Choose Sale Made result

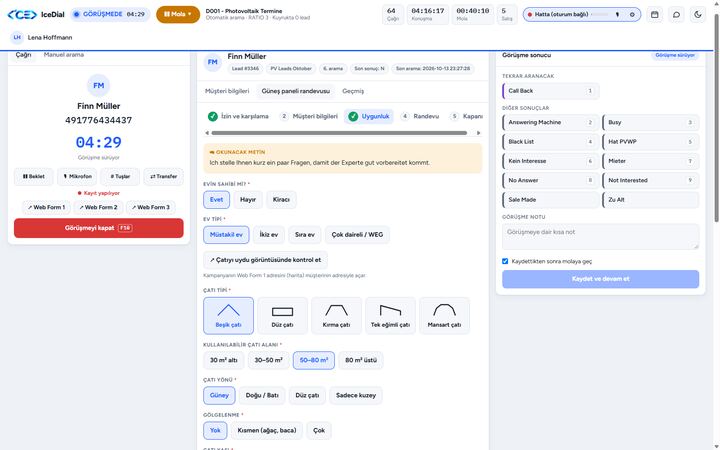[x=551, y=200]
